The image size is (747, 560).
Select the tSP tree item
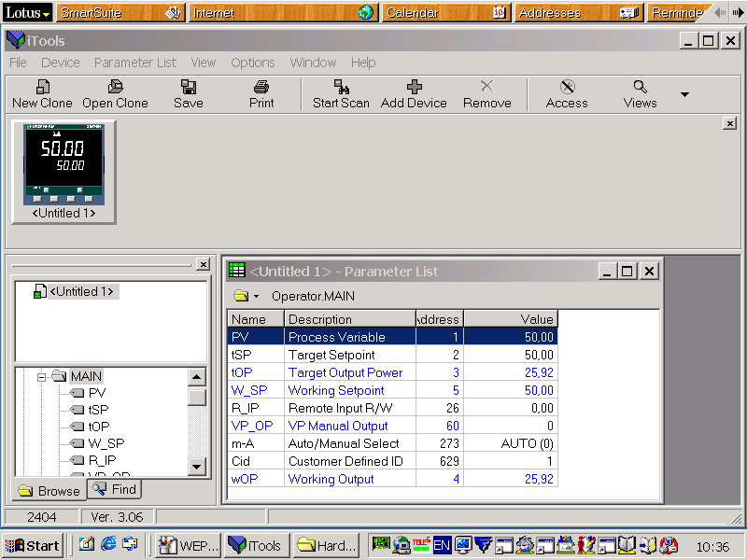97,410
